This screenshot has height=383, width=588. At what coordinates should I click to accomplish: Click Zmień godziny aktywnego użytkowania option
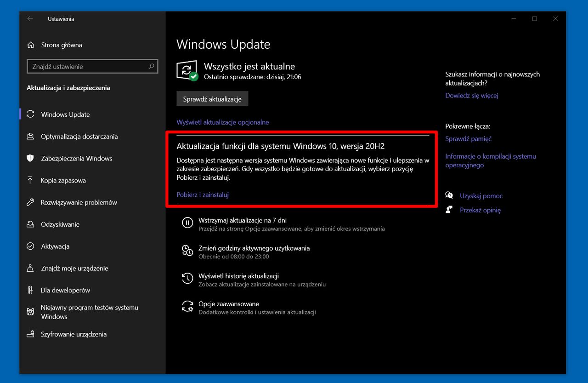click(254, 248)
